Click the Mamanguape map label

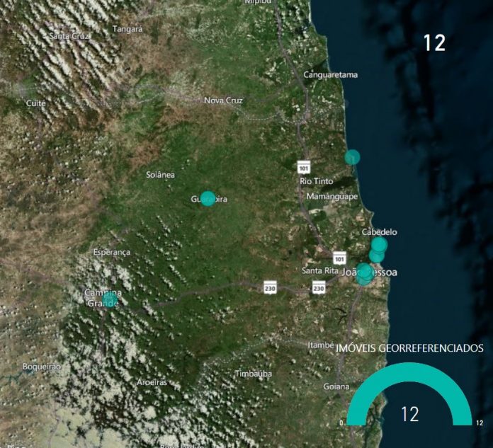332,196
